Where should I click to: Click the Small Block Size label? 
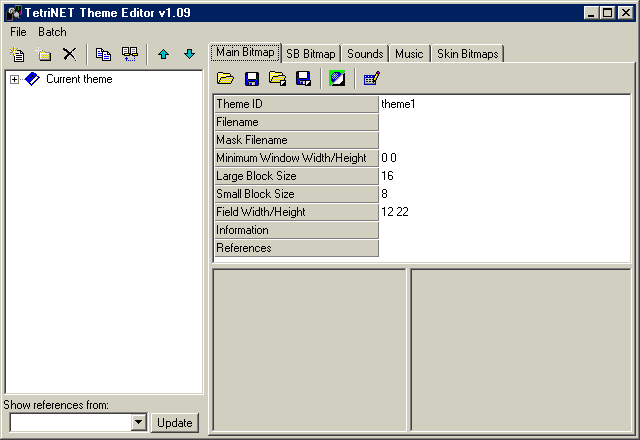point(296,194)
